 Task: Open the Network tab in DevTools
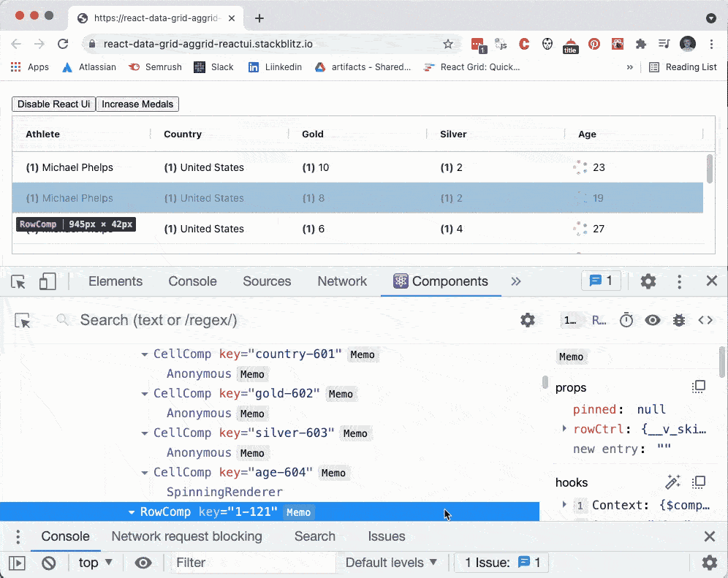click(341, 281)
